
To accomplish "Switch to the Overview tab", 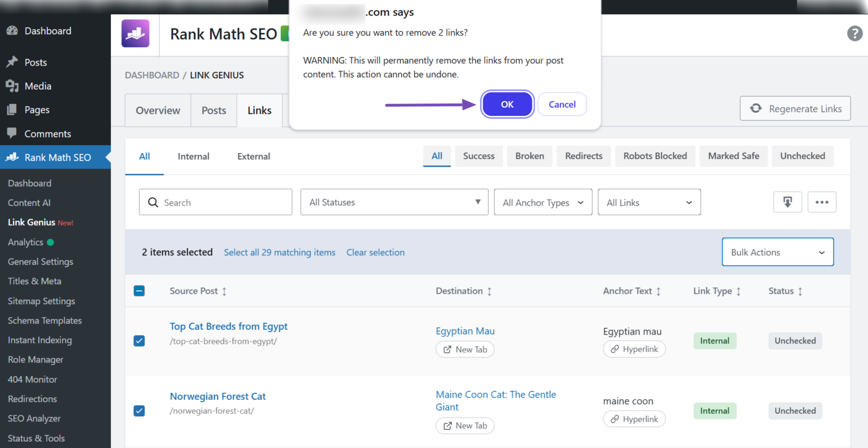I will point(158,110).
